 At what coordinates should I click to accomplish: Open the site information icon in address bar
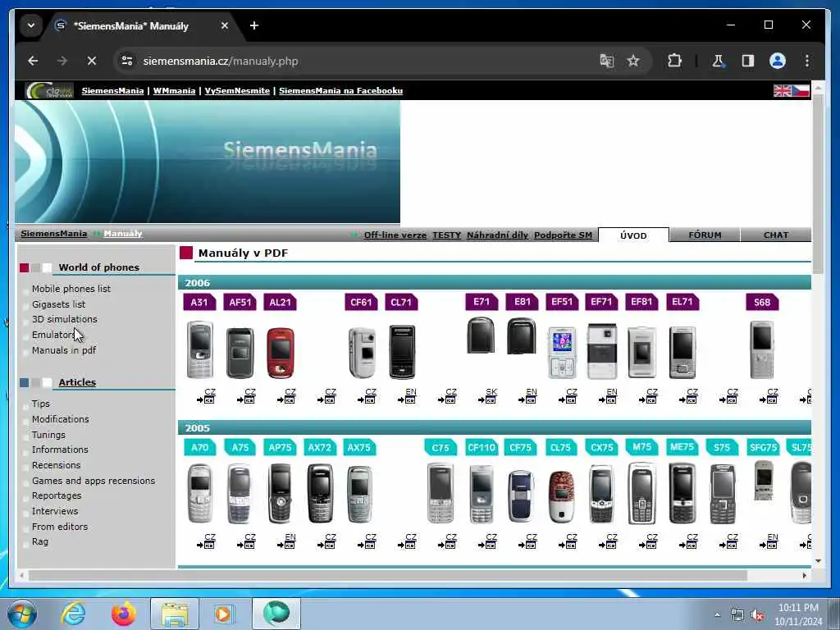tap(127, 61)
